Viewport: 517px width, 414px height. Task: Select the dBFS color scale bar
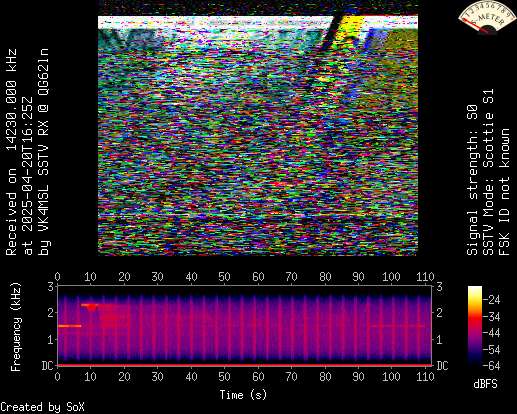[475, 326]
